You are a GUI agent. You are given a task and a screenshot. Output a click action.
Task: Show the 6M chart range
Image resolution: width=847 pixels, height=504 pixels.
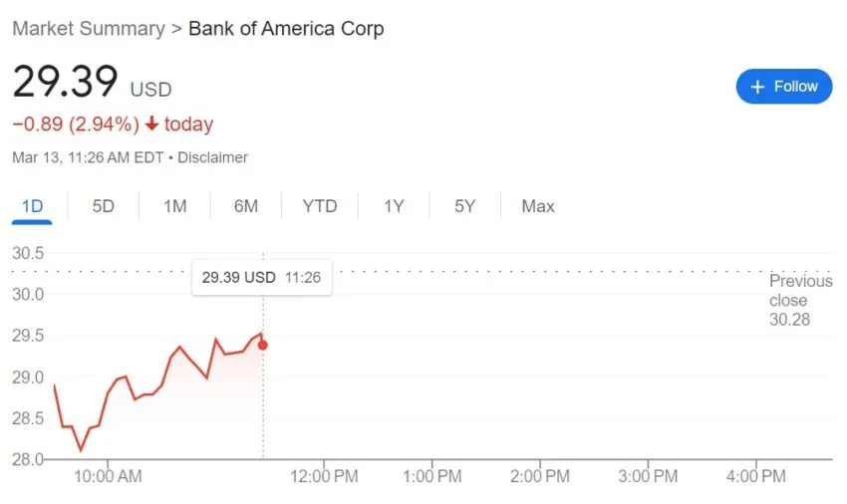(246, 206)
